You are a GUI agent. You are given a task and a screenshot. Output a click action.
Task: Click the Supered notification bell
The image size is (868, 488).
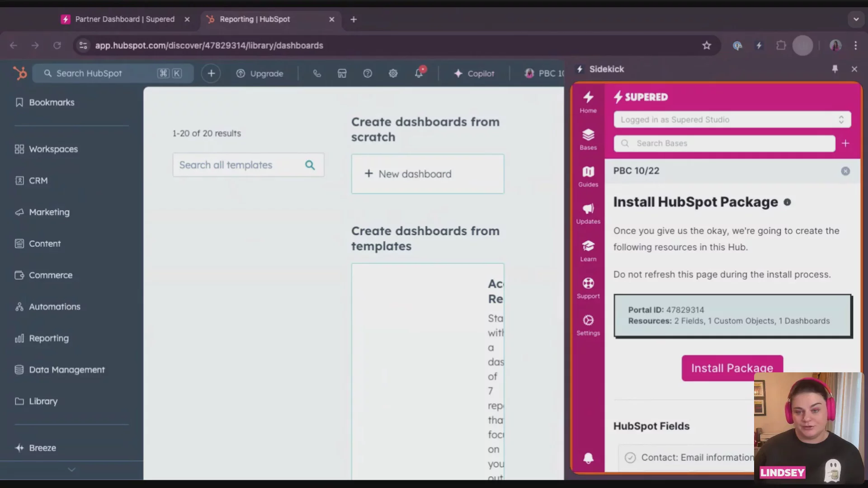point(588,458)
